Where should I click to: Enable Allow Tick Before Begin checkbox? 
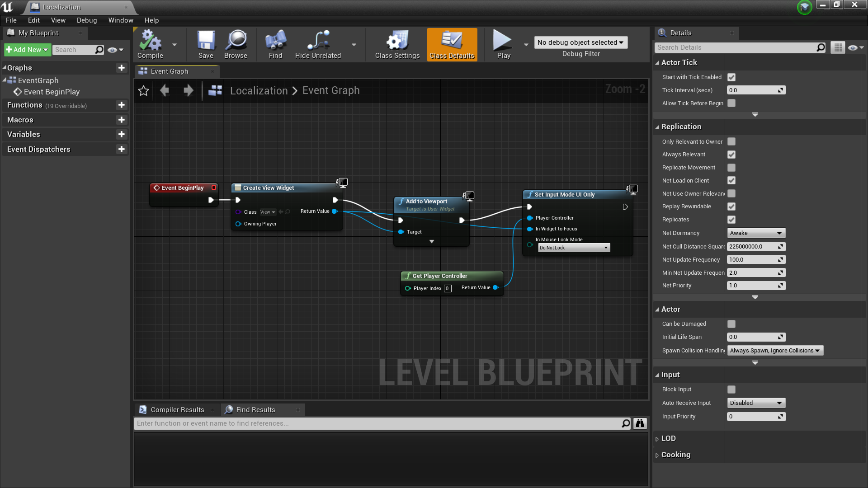coord(731,103)
